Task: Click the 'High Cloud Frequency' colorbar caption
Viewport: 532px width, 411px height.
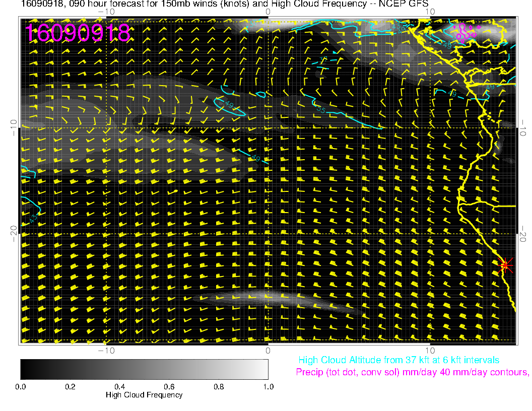Action: pyautogui.click(x=144, y=395)
